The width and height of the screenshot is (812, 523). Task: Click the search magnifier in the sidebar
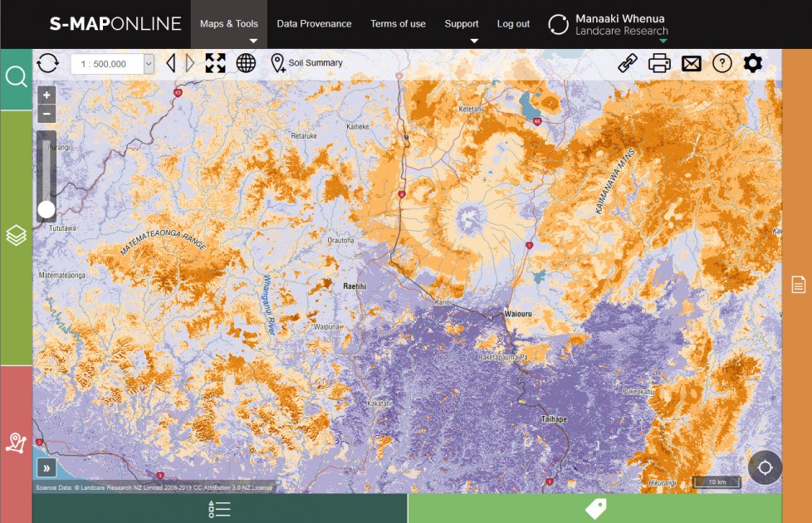pyautogui.click(x=16, y=76)
